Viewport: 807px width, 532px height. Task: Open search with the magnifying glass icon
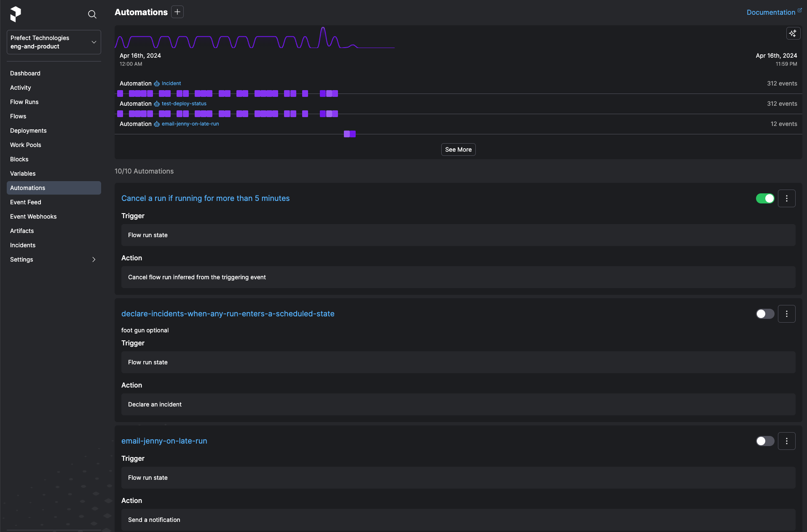pyautogui.click(x=92, y=15)
